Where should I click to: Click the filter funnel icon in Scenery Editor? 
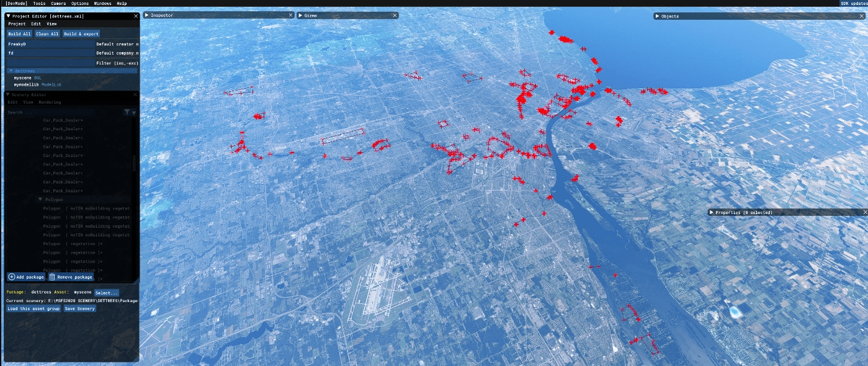coord(127,112)
